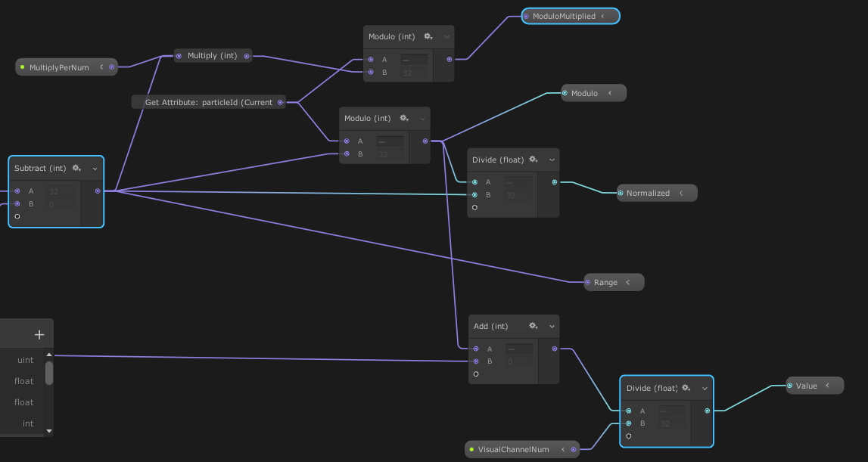Click output port of Get Attribute particleId node
Screen dimensions: 868x462
pyautogui.click(x=280, y=102)
